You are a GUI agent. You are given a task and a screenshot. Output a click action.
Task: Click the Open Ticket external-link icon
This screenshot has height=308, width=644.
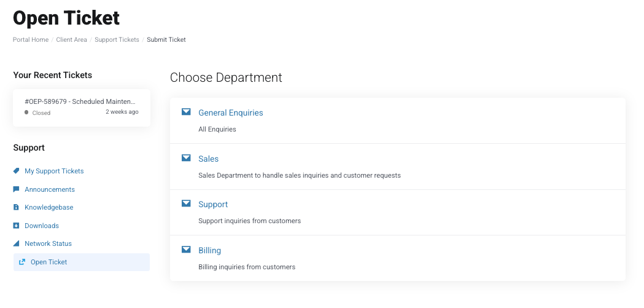(22, 261)
